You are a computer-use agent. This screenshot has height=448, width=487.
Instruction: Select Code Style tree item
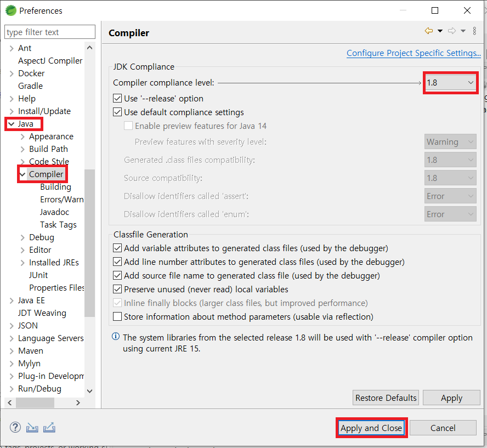pyautogui.click(x=49, y=161)
